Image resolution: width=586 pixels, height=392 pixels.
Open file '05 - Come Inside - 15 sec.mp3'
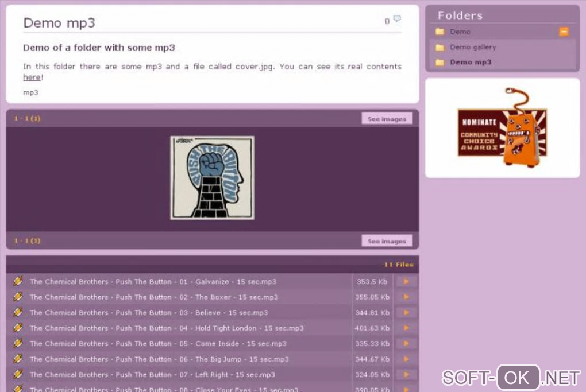pos(158,343)
